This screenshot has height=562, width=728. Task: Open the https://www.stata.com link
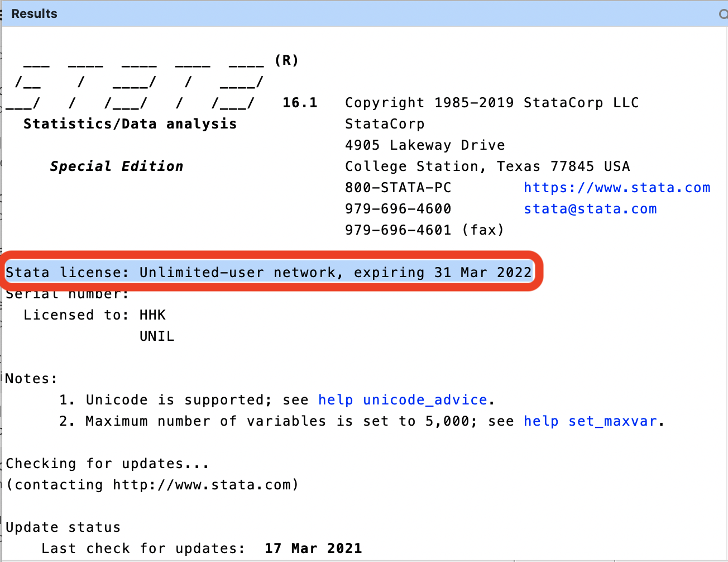pyautogui.click(x=616, y=188)
